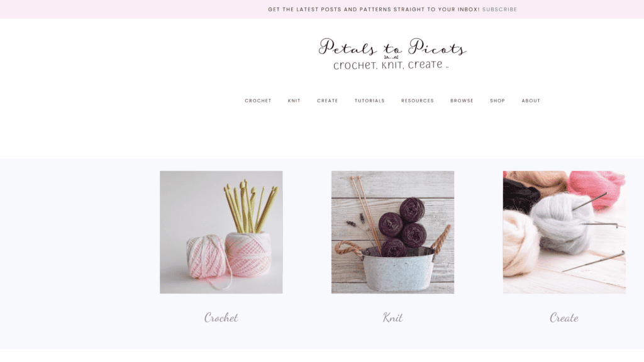Screen dimensions: 644x362
Task: Open the knitting needles basket thumbnail
Action: pos(392,233)
